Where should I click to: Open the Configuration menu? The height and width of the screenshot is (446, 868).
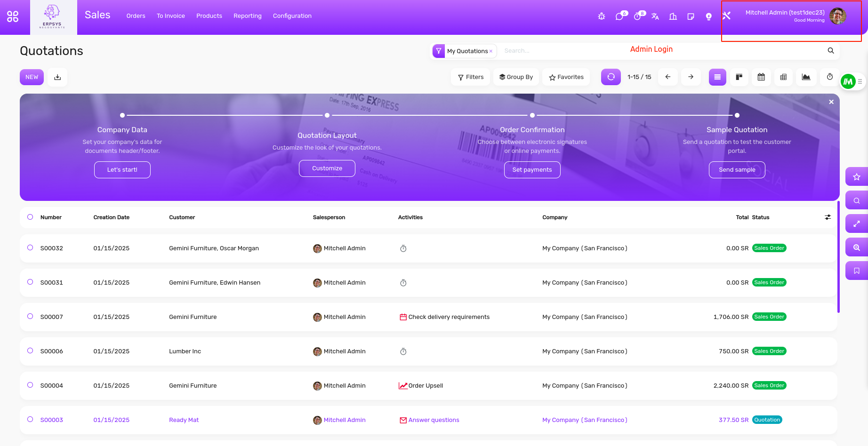click(x=292, y=16)
